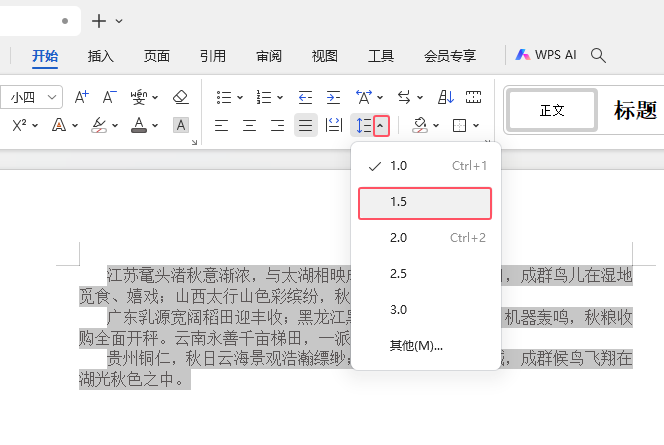Expand the text direction options arrow
The image size is (664, 445).
tap(420, 98)
